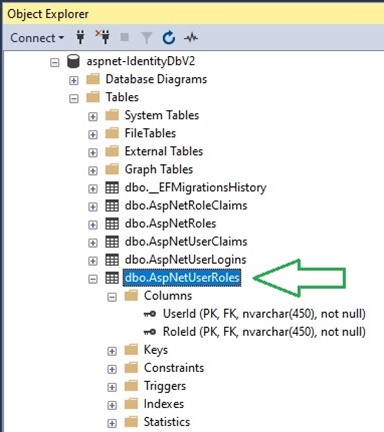The image size is (384, 432).
Task: Select highlighted dbo.AspNetUserRoles table name
Action: point(182,278)
